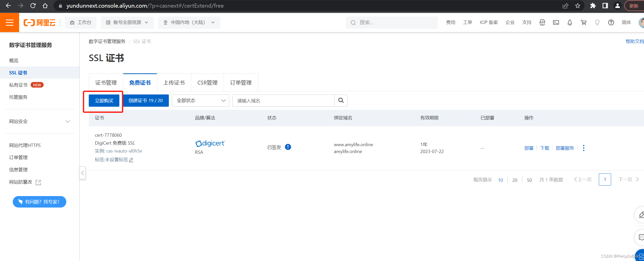The height and width of the screenshot is (261, 644).
Task: Click the magnifier button beside domain input
Action: (x=341, y=101)
